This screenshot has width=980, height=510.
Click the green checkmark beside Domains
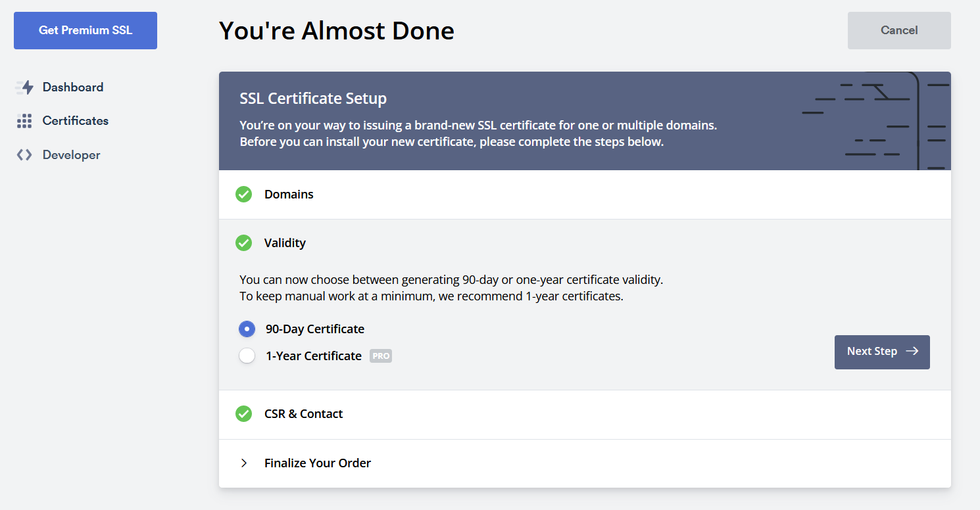pos(244,195)
